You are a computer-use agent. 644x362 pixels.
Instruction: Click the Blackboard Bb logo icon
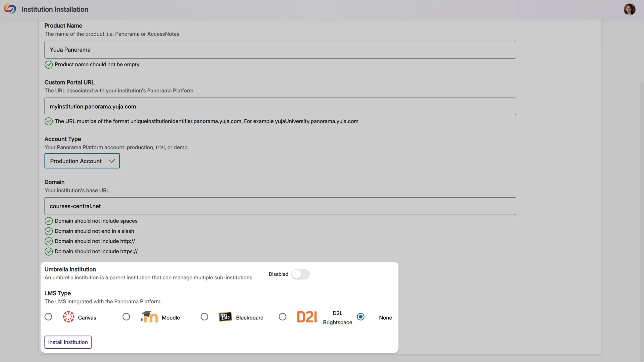click(225, 317)
